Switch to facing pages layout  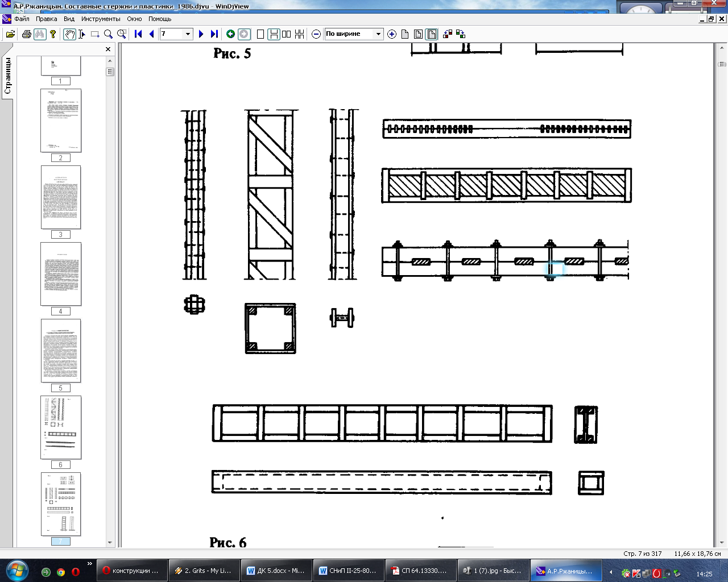[x=287, y=34]
